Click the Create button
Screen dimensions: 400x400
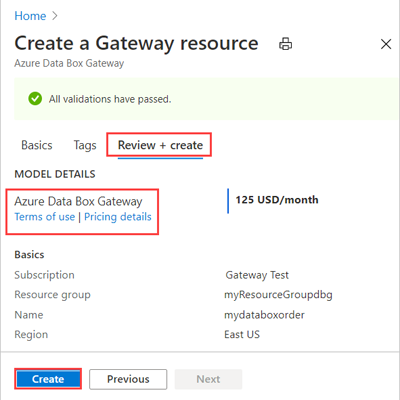tap(48, 379)
